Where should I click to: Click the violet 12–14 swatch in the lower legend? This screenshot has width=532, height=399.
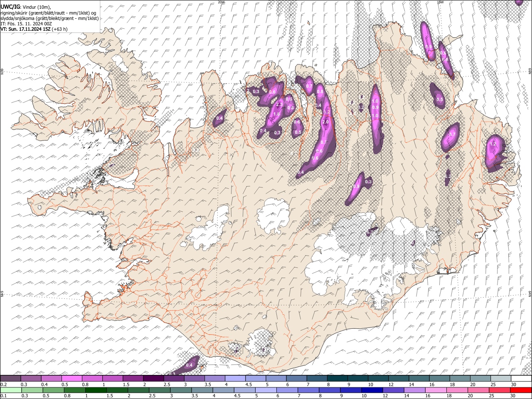(394, 390)
